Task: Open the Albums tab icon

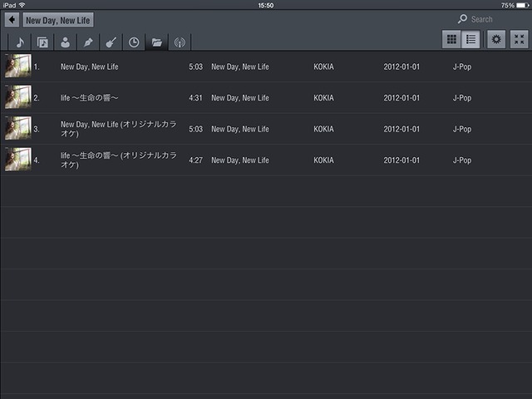Action: (42, 42)
